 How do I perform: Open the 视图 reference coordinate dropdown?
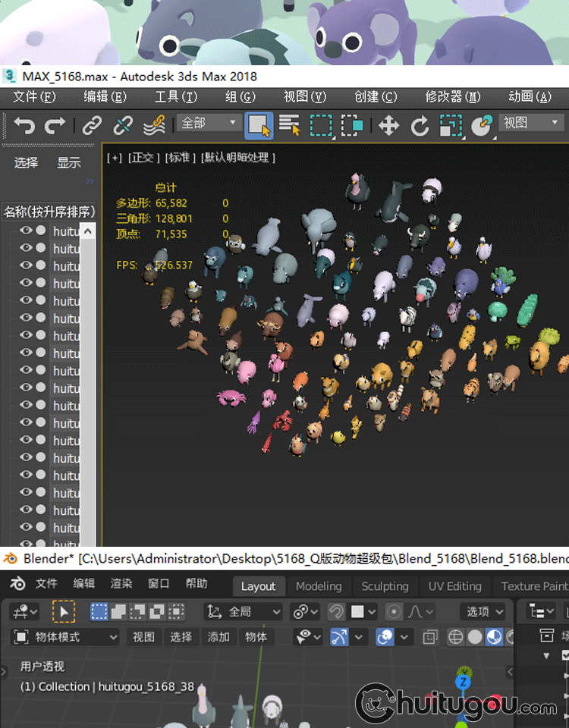point(531,123)
